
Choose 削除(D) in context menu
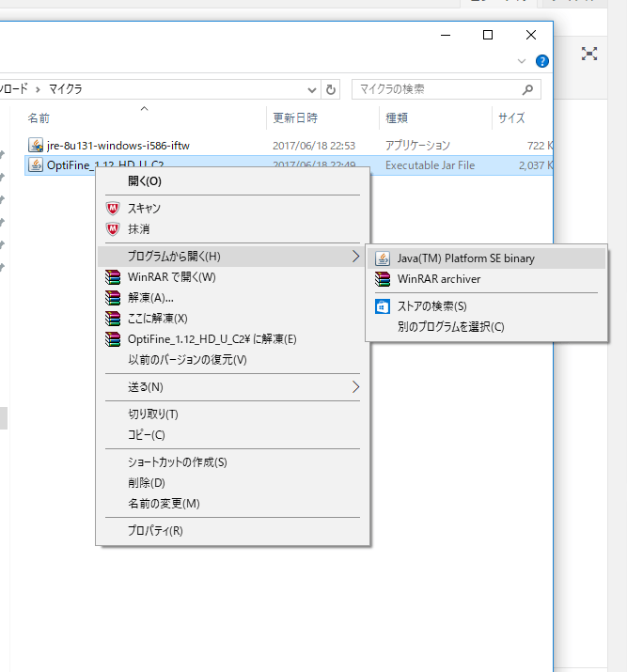coord(233,482)
